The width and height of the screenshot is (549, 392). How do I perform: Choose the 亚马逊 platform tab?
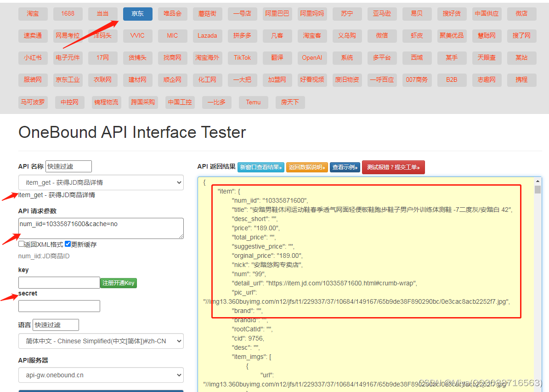(382, 14)
